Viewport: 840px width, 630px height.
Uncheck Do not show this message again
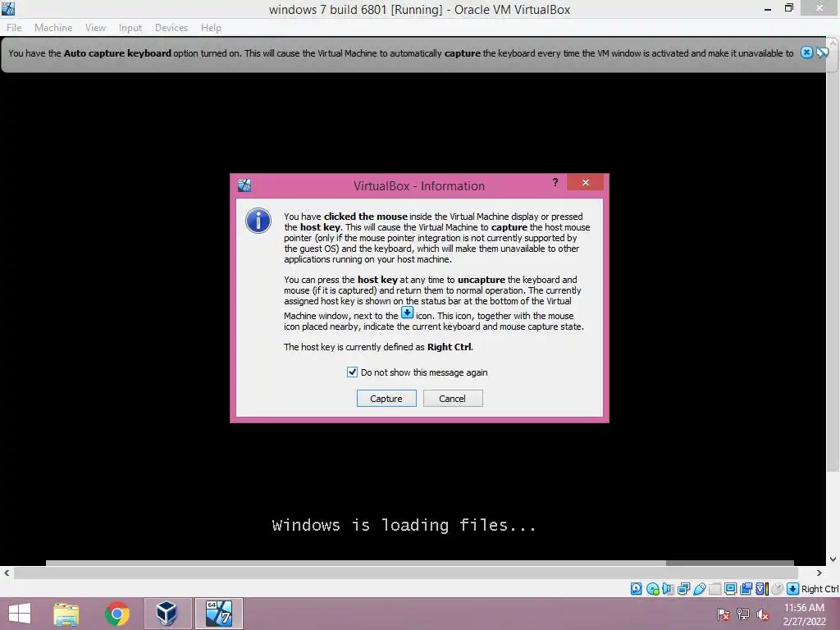click(x=352, y=372)
